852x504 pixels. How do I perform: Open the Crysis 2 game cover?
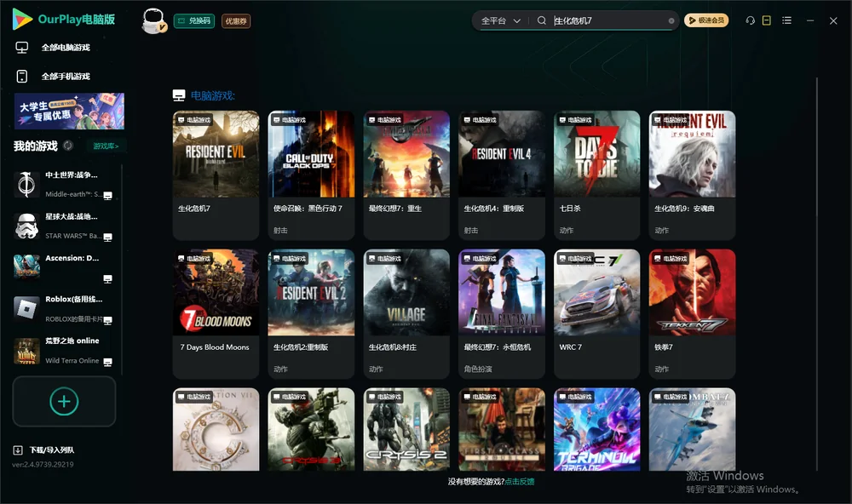coord(406,429)
